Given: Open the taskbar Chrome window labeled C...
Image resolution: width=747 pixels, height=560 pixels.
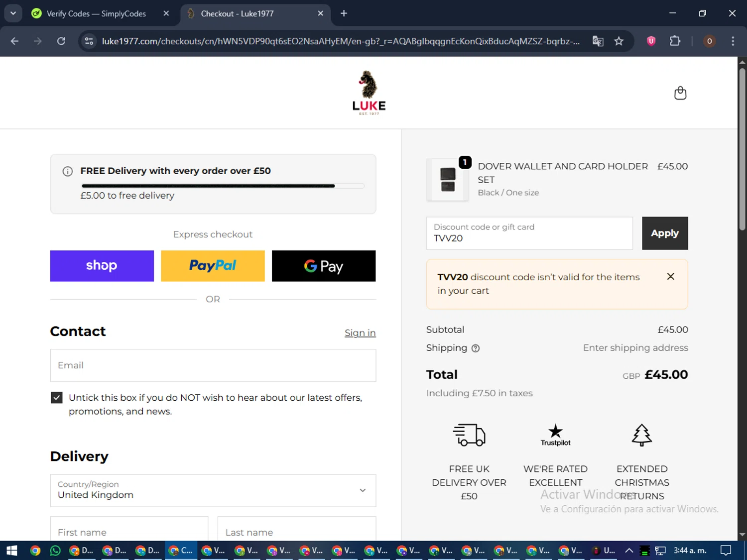Looking at the screenshot, I should 181,551.
